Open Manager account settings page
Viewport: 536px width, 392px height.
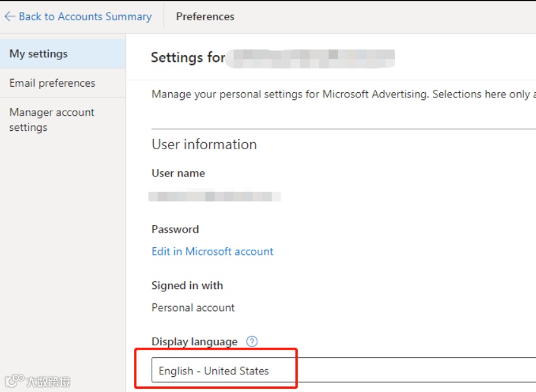[52, 119]
